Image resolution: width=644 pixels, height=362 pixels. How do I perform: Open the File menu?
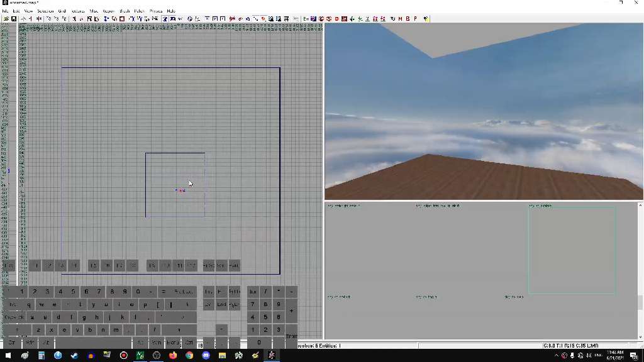5,11
